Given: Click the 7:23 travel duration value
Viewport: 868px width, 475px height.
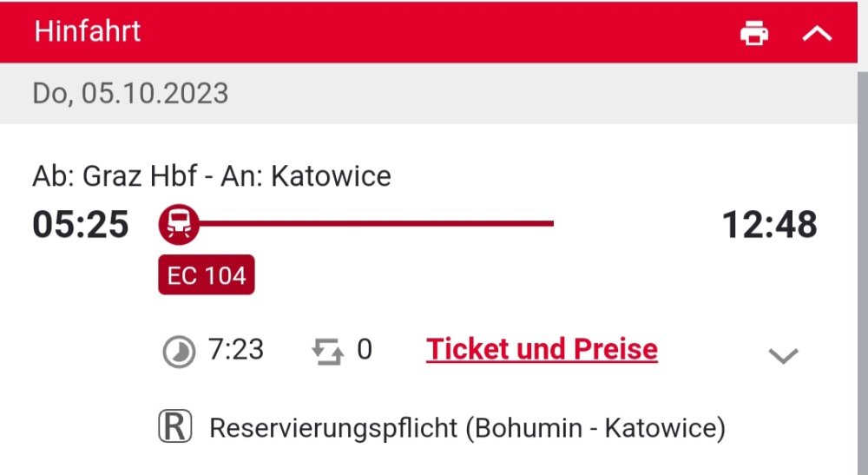Looking at the screenshot, I should 236,349.
